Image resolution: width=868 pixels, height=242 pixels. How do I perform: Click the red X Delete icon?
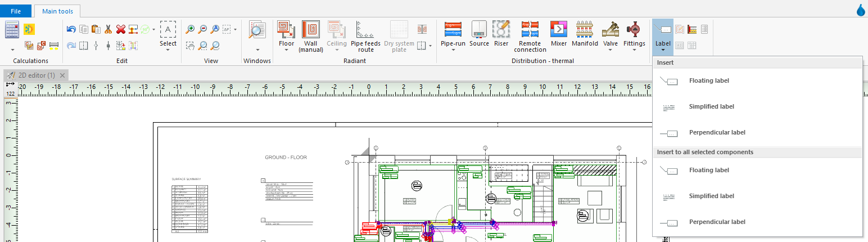point(120,29)
